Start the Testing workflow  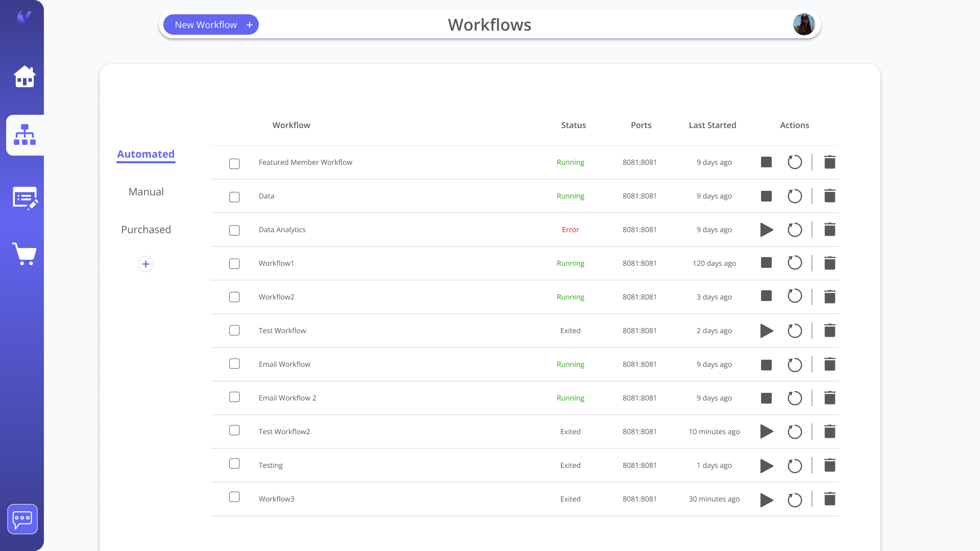767,466
